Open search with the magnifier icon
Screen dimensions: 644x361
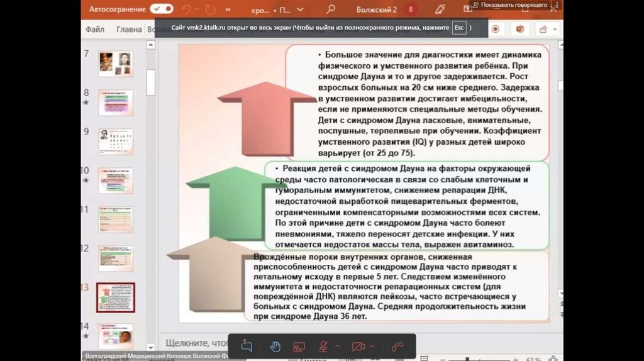(331, 9)
